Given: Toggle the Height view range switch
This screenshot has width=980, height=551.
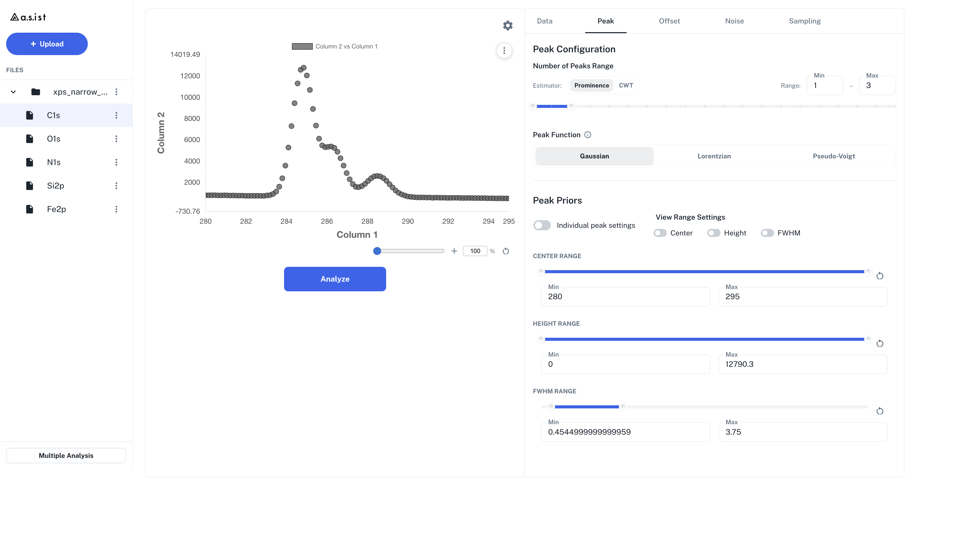Looking at the screenshot, I should click(x=714, y=233).
